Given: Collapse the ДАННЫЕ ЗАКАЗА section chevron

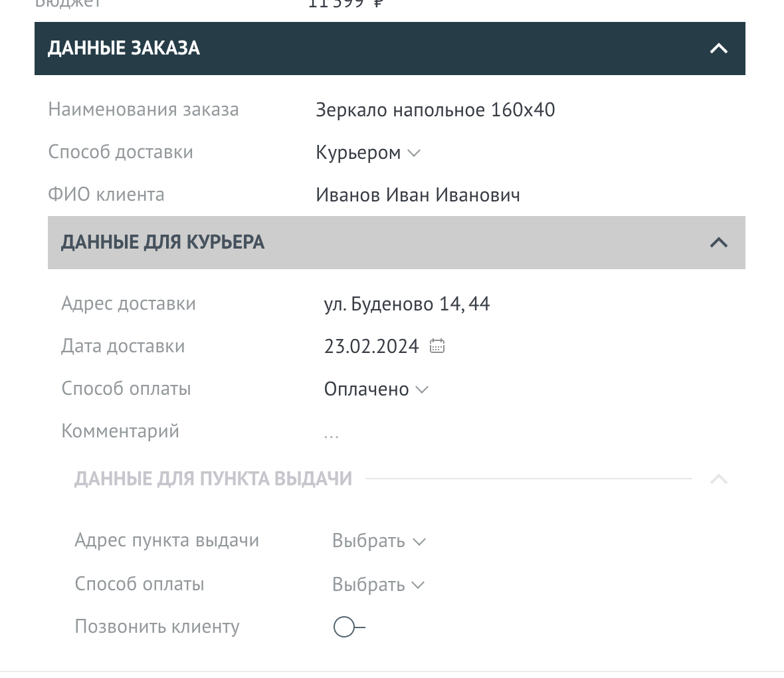Looking at the screenshot, I should pyautogui.click(x=718, y=49).
